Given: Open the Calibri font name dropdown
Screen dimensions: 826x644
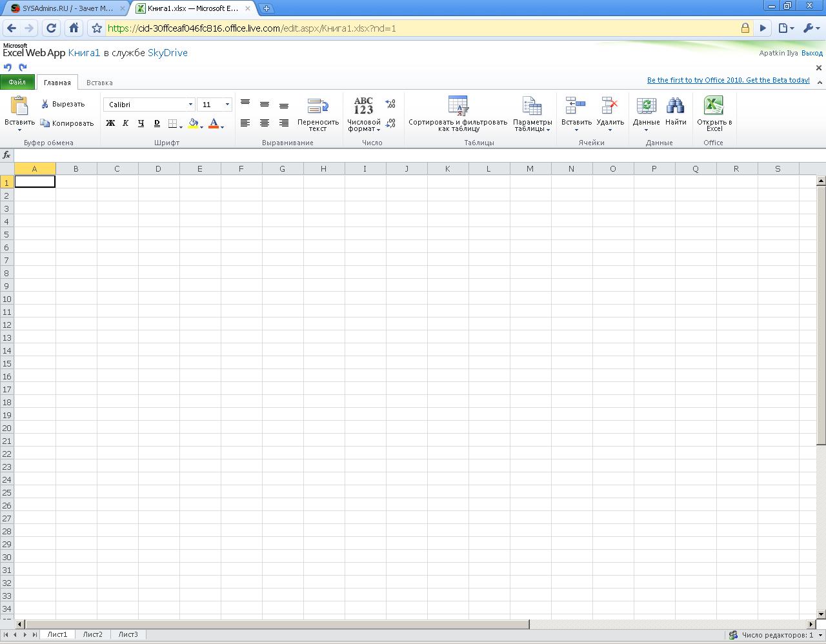Looking at the screenshot, I should point(190,105).
